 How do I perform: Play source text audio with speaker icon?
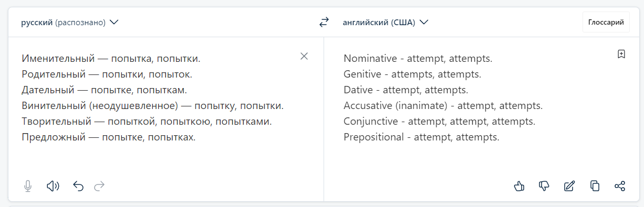click(x=53, y=186)
